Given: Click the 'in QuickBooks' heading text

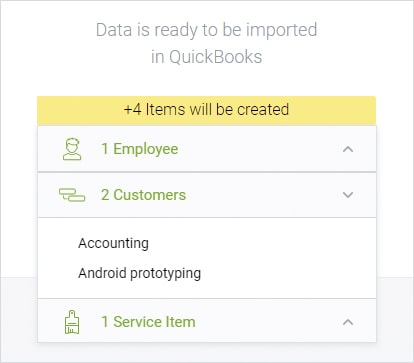Looking at the screenshot, I should 206,57.
